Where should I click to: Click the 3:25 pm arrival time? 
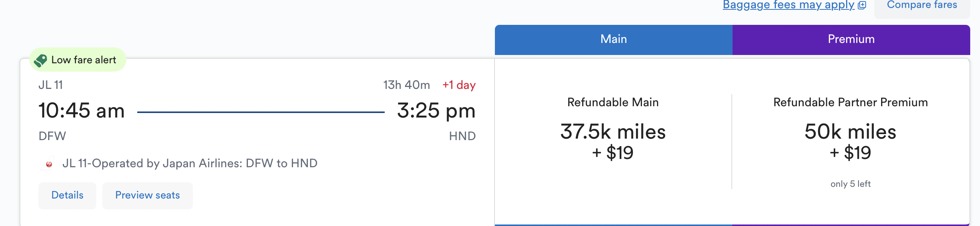tap(436, 111)
